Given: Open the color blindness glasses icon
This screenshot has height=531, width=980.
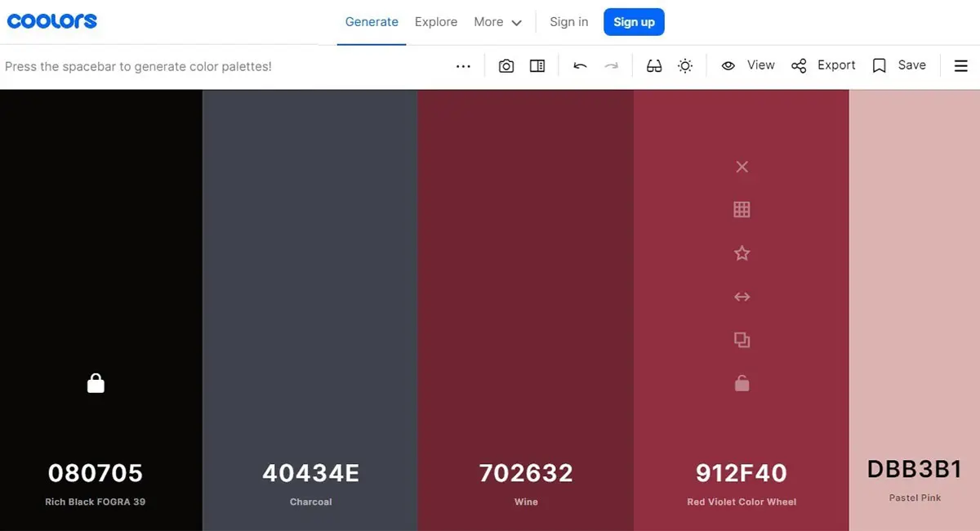Looking at the screenshot, I should tap(654, 66).
